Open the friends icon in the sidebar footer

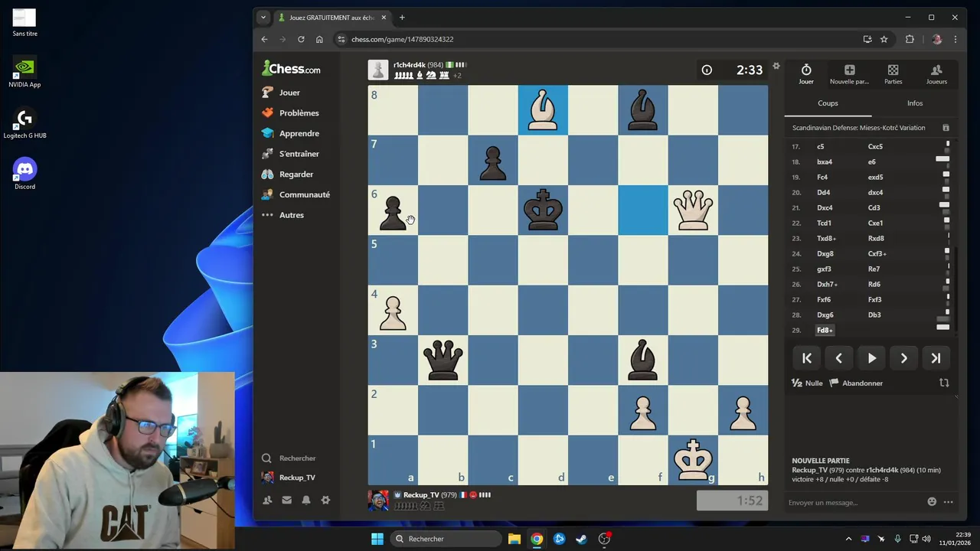tap(267, 500)
